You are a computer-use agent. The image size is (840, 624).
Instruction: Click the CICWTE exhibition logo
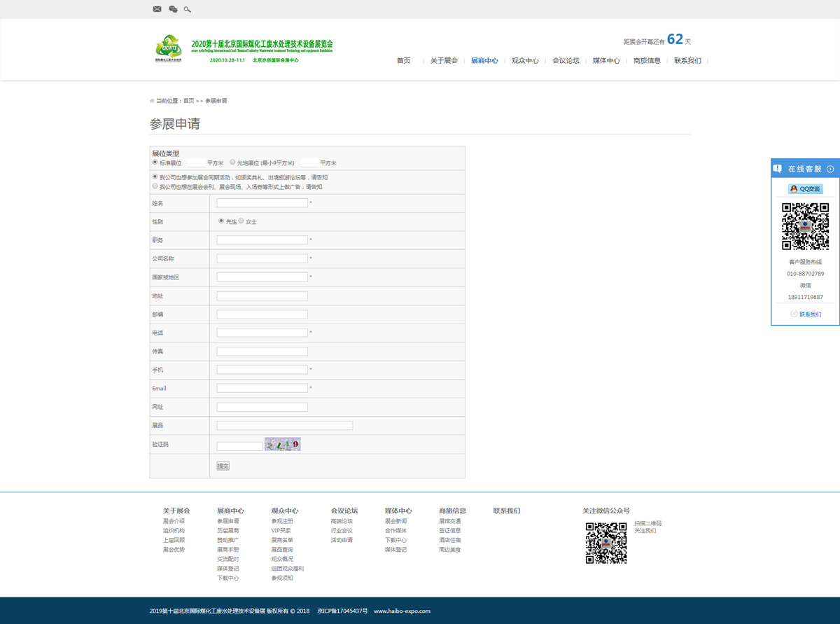pyautogui.click(x=168, y=48)
